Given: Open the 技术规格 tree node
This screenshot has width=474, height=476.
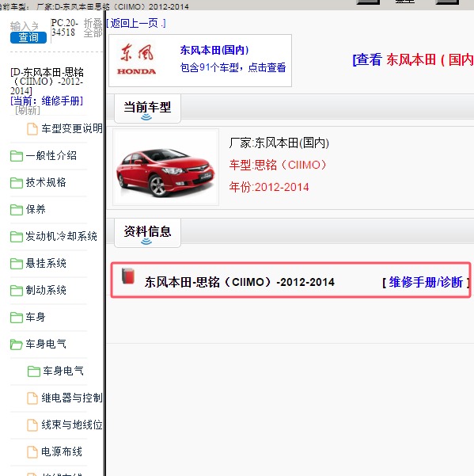Looking at the screenshot, I should tap(46, 182).
